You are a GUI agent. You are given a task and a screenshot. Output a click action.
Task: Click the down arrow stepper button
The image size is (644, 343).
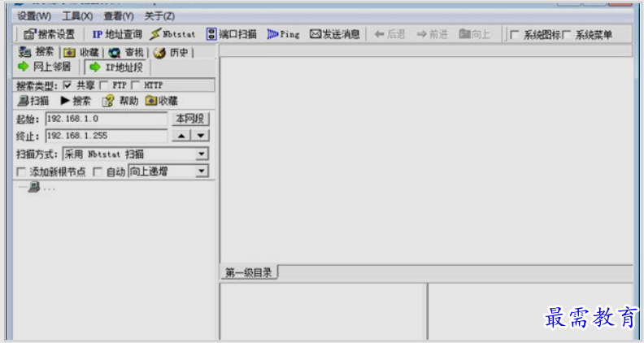click(x=200, y=136)
